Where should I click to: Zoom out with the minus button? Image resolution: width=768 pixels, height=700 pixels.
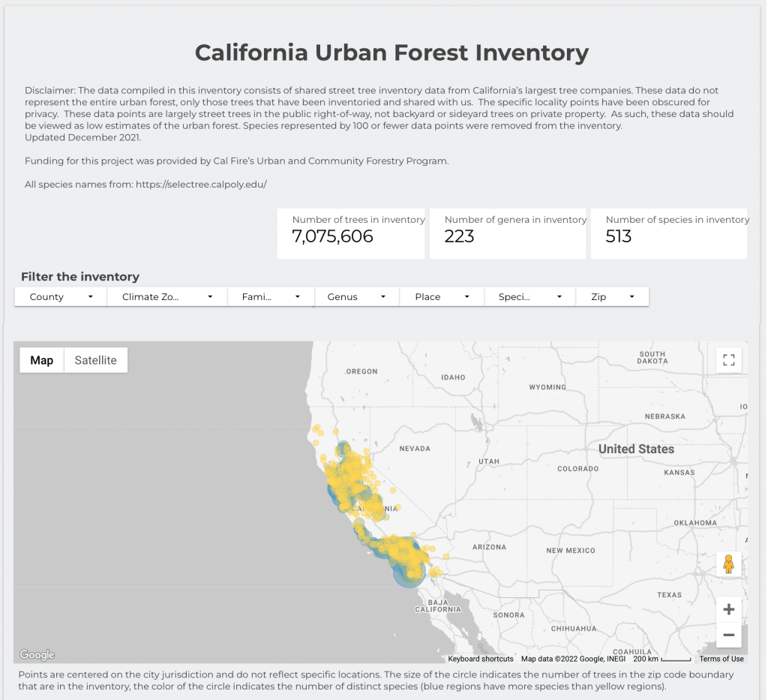[728, 635]
